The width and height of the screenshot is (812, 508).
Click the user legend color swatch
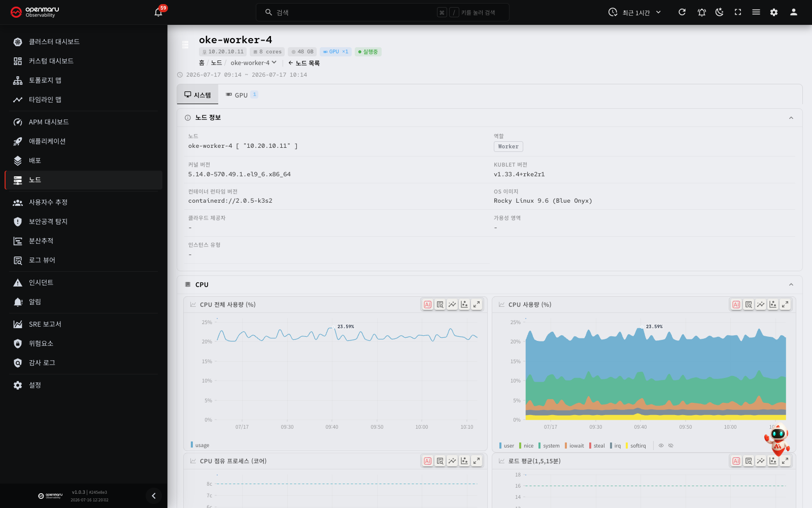tap(500, 446)
